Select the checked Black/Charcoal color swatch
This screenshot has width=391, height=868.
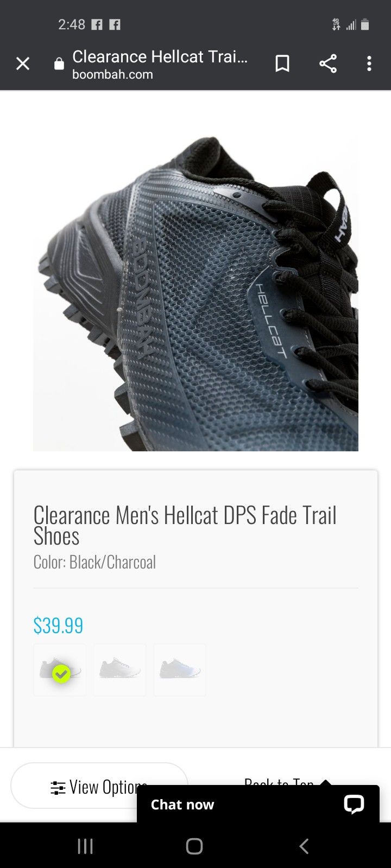(60, 670)
